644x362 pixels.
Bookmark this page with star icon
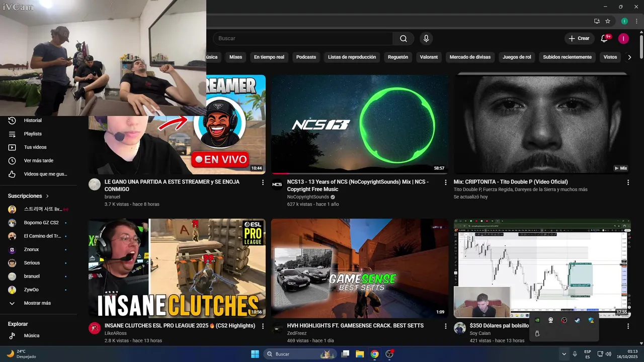(x=608, y=21)
